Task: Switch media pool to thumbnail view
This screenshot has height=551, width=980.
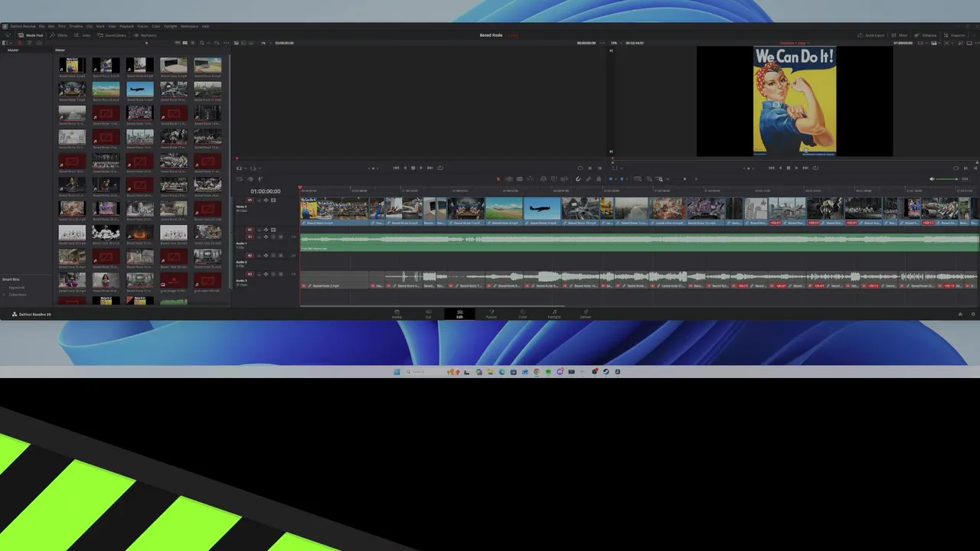Action: coord(185,43)
